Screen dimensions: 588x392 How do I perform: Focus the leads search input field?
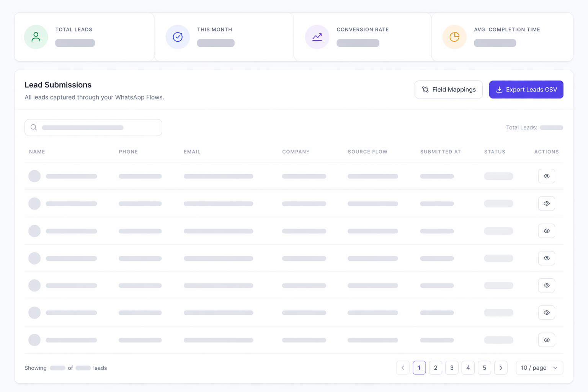(93, 127)
